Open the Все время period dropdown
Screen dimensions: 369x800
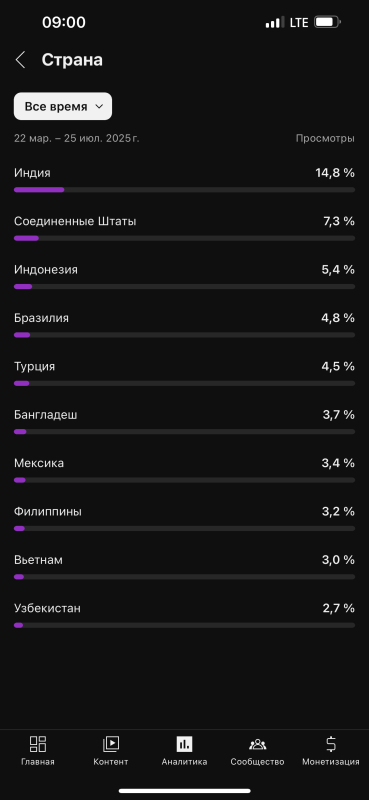pyautogui.click(x=63, y=106)
